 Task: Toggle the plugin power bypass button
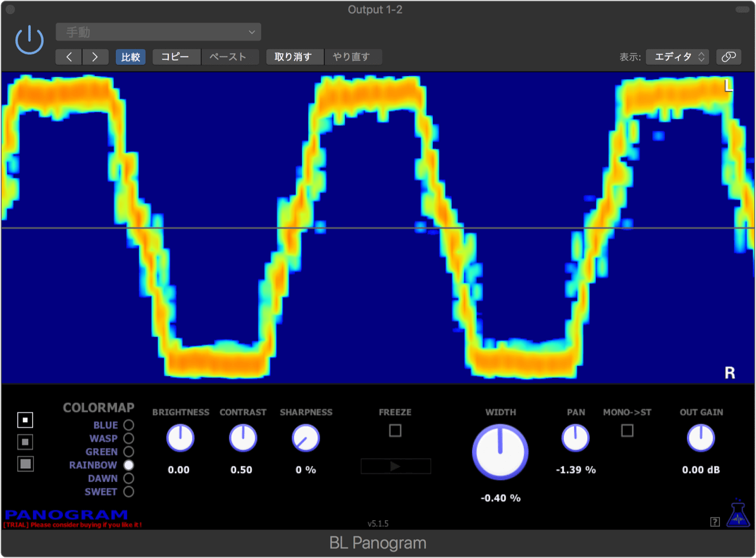(30, 40)
